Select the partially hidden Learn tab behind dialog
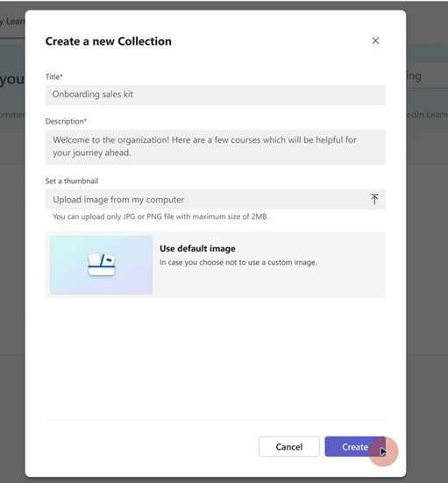The width and height of the screenshot is (448, 483). (x=12, y=22)
